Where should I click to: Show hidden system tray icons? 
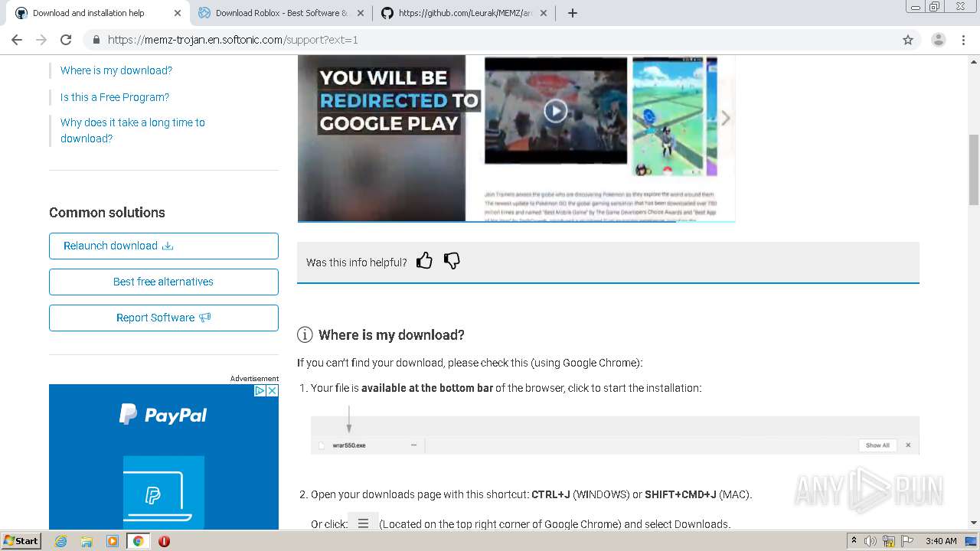pyautogui.click(x=854, y=541)
